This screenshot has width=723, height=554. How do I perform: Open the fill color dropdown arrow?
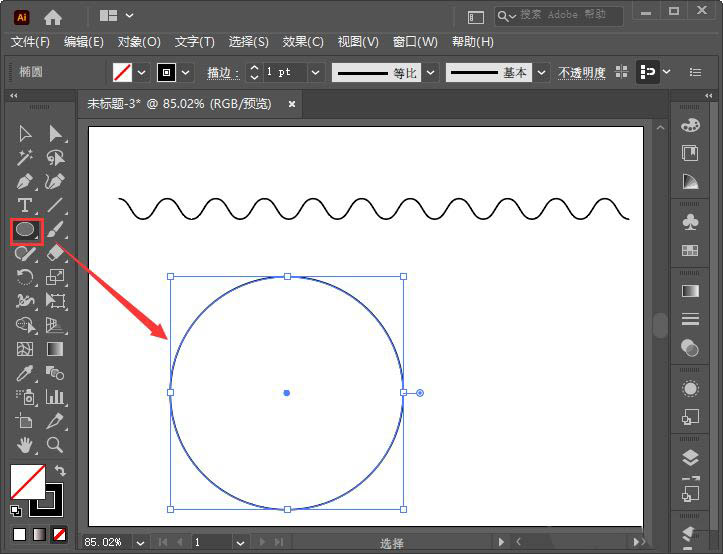tap(142, 73)
